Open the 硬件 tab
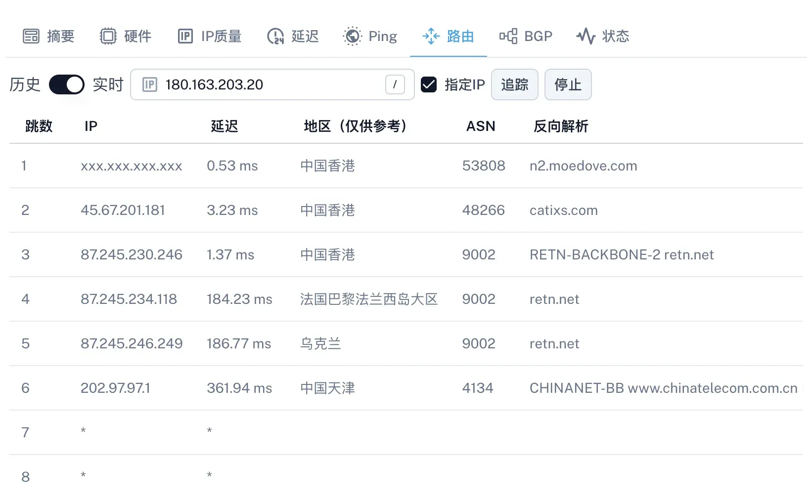The image size is (812, 504). pyautogui.click(x=126, y=36)
